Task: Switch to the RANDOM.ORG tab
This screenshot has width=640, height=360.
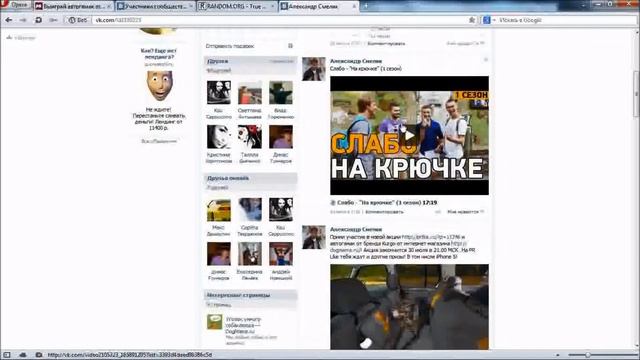Action: (237, 7)
